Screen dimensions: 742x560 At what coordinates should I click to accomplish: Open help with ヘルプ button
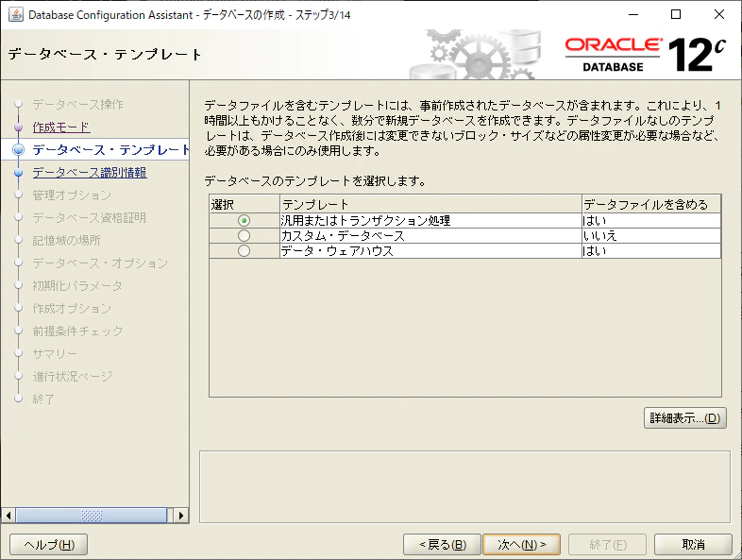click(x=49, y=544)
